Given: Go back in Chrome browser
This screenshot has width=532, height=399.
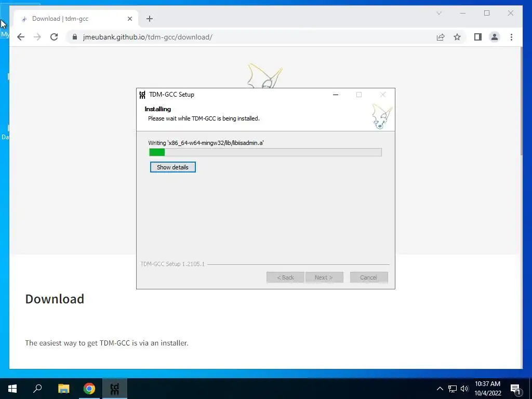Looking at the screenshot, I should [21, 37].
